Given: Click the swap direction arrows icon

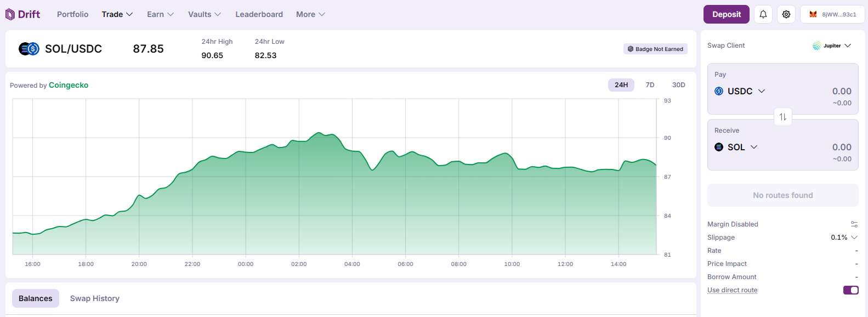Looking at the screenshot, I should coord(783,117).
